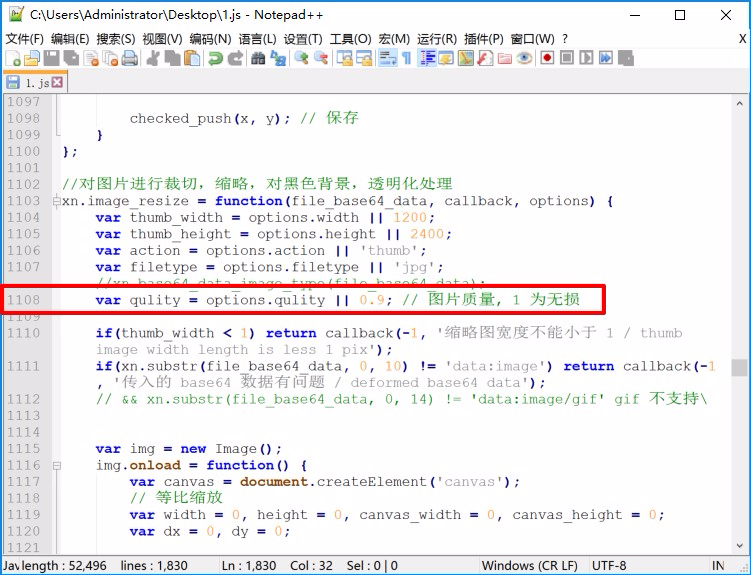Open the 文件(F) file menu
This screenshot has height=575, width=751.
pos(25,38)
